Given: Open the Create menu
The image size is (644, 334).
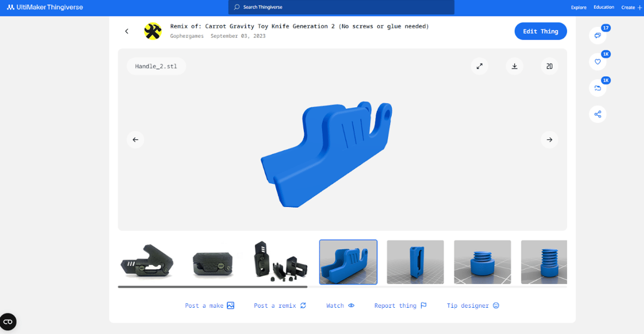Looking at the screenshot, I should click(631, 8).
